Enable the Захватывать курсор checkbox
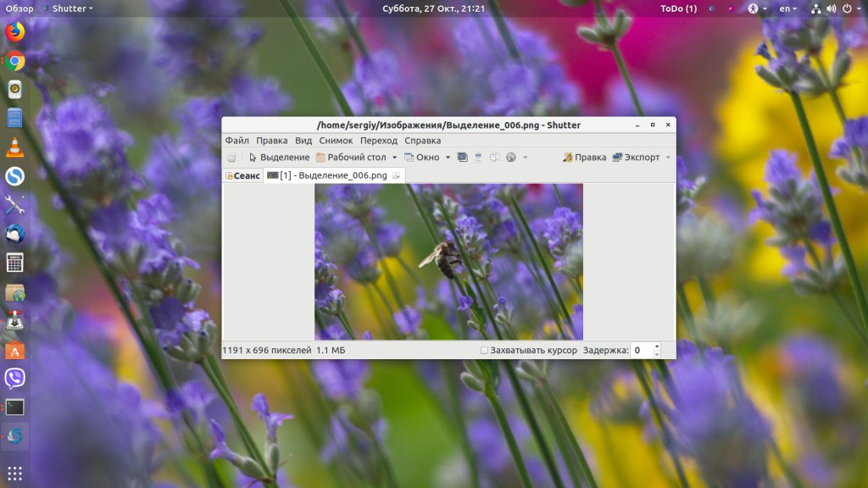Viewport: 868px width, 488px height. coord(484,350)
